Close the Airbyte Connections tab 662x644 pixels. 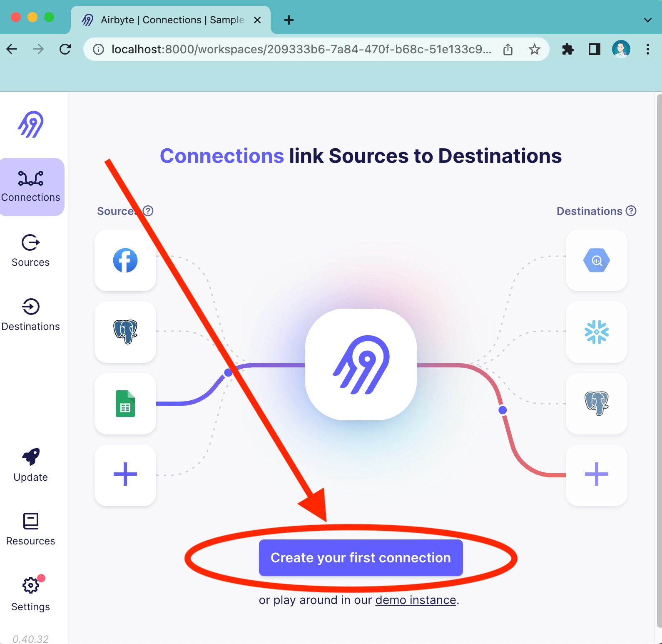(257, 20)
